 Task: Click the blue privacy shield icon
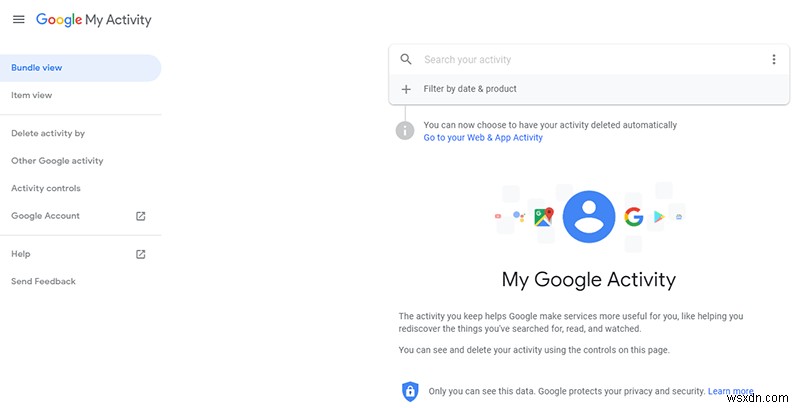(409, 391)
